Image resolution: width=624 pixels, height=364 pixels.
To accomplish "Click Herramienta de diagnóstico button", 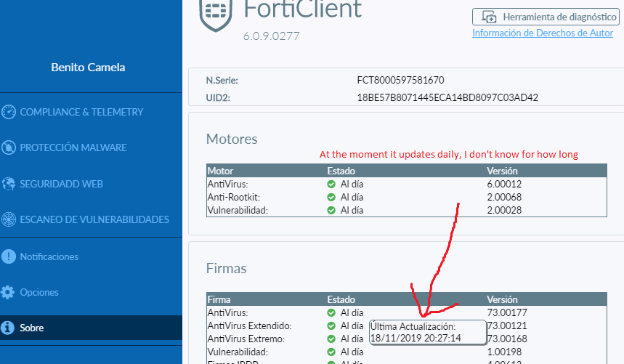I will coord(546,17).
